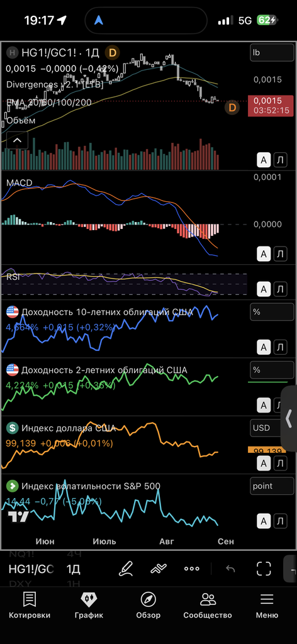The width and height of the screenshot is (297, 644).
Task: Tap the HG1!/GC symbol button
Action: click(x=31, y=569)
